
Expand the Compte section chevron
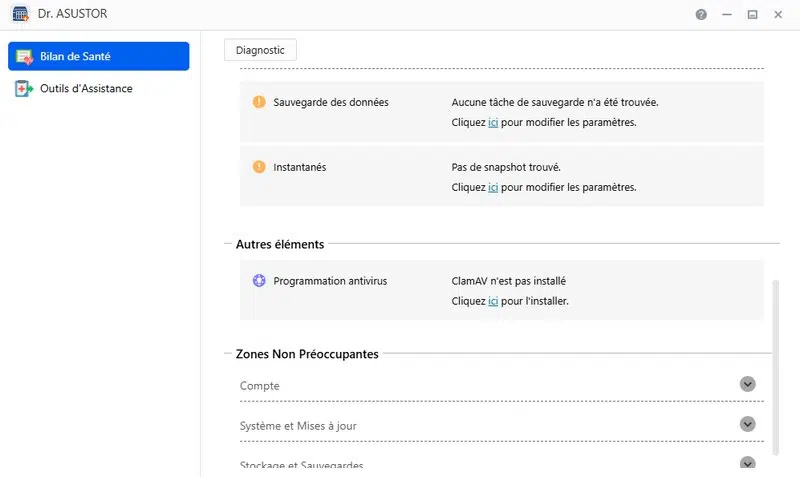point(747,384)
